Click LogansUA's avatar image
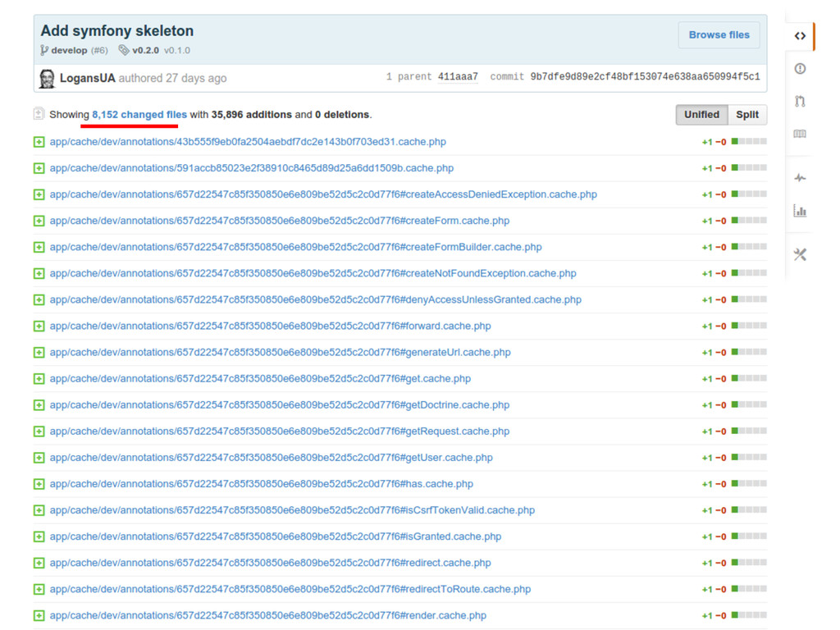 pos(47,79)
